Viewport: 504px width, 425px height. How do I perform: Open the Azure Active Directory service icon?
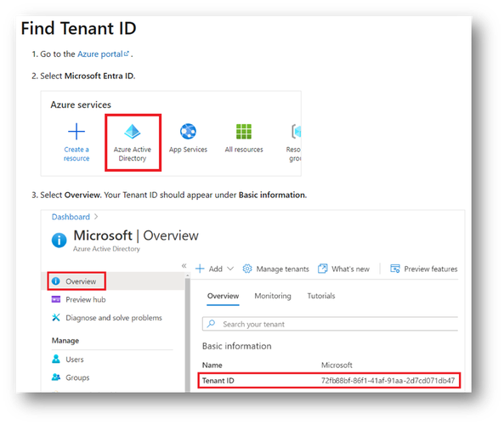point(132,131)
